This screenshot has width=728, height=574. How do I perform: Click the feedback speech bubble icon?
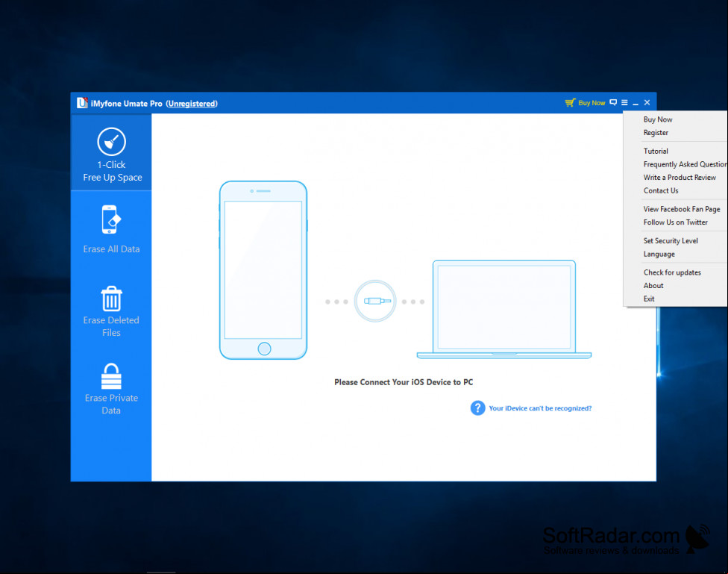point(613,102)
